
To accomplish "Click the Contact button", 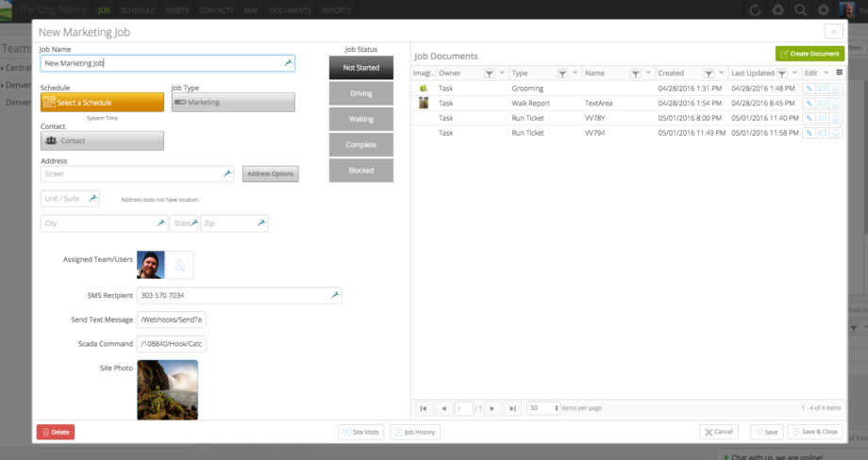I will [103, 141].
